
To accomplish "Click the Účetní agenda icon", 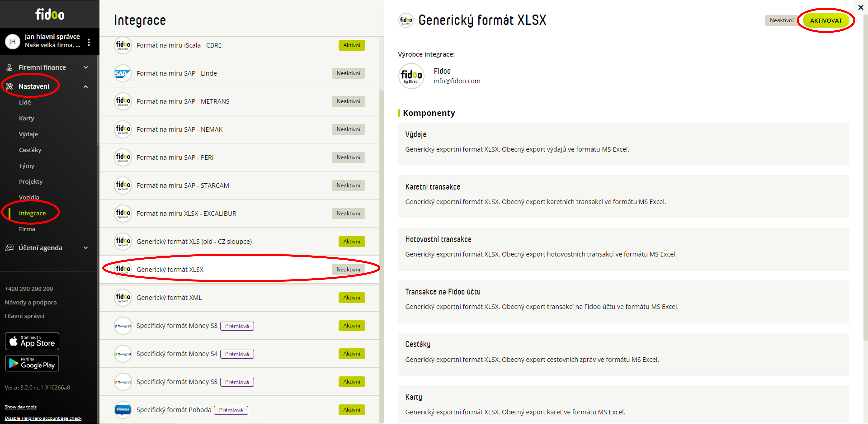I will [x=9, y=248].
